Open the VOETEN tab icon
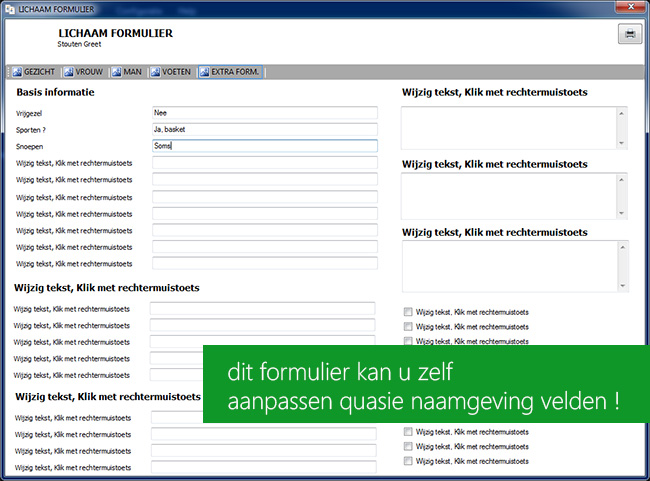The height and width of the screenshot is (481, 650). [155, 72]
